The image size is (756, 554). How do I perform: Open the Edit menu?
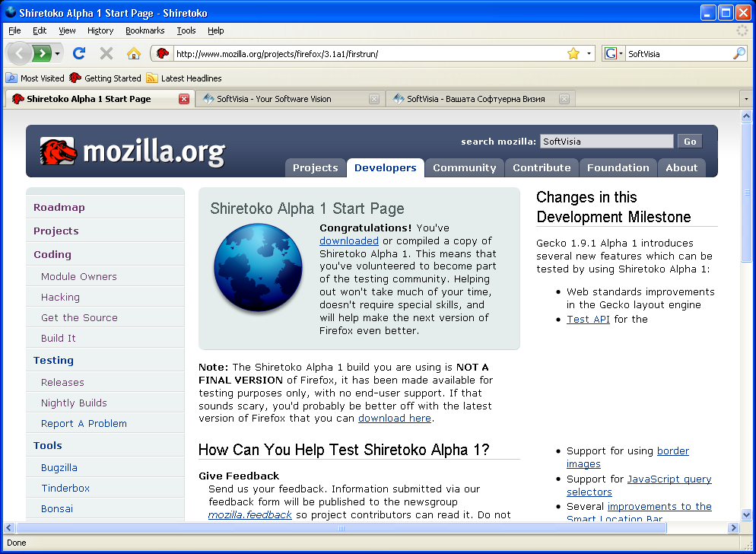[40, 30]
